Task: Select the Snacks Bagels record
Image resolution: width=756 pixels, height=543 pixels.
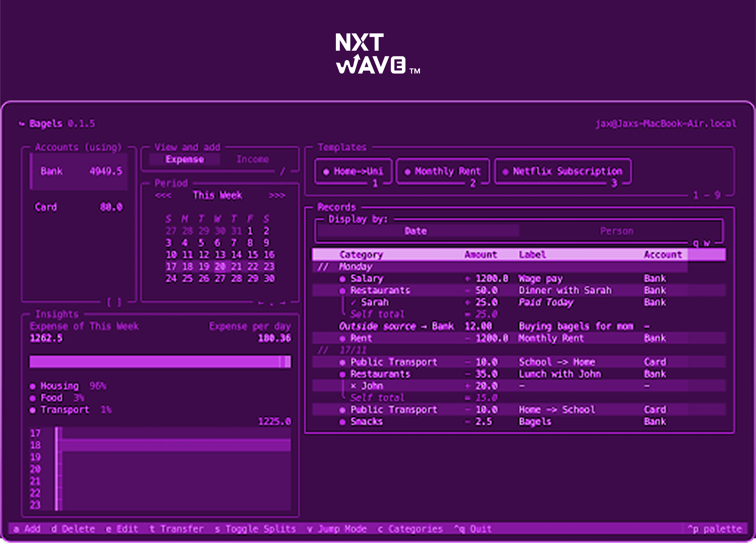Action: click(x=519, y=422)
